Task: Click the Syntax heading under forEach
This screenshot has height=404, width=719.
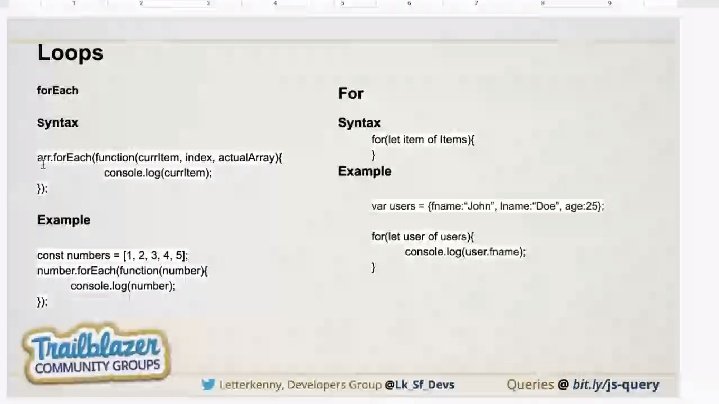Action: click(x=58, y=123)
